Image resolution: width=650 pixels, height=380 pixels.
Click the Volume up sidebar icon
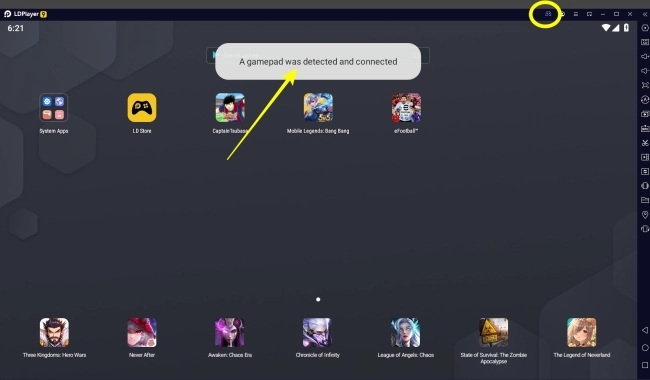645,56
